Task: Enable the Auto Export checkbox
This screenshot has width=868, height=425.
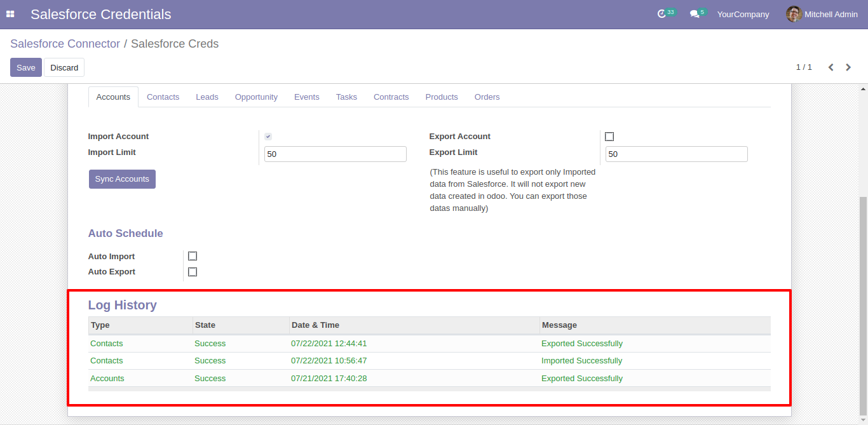Action: (193, 272)
